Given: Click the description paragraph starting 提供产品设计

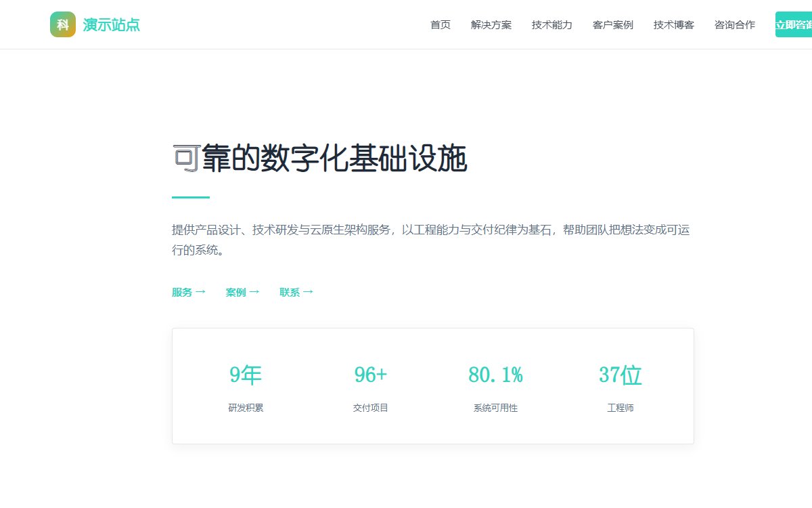Looking at the screenshot, I should click(x=431, y=240).
